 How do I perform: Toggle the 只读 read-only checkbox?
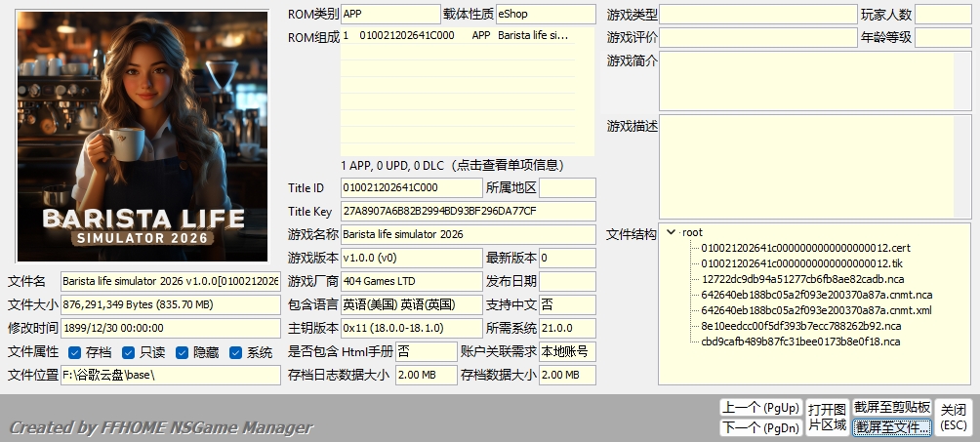click(x=128, y=352)
